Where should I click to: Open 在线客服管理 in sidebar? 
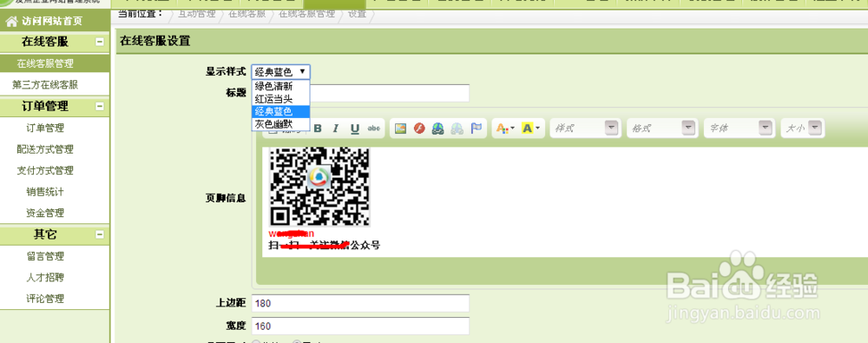click(45, 63)
